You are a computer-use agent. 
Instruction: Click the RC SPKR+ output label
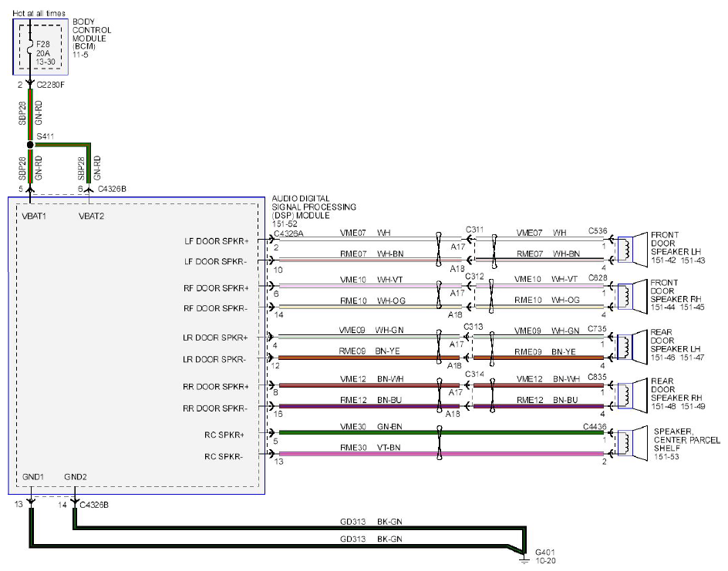(x=224, y=435)
